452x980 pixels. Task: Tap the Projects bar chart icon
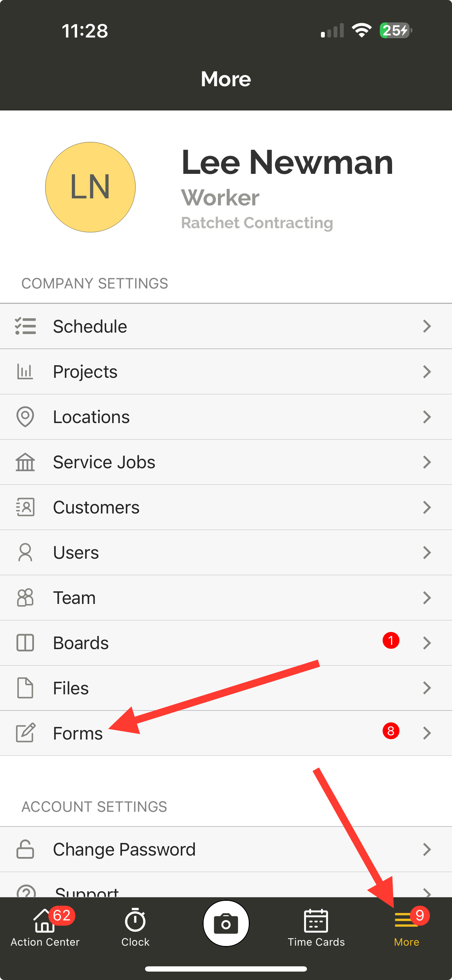[x=25, y=371]
